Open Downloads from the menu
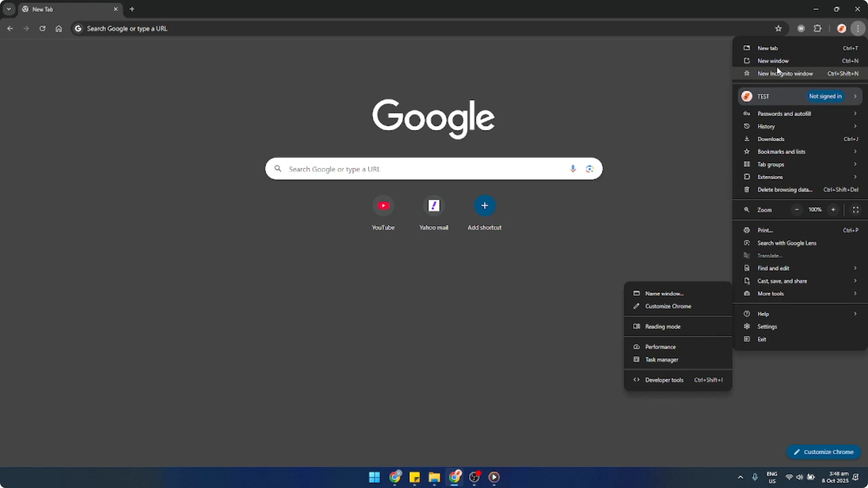Image resolution: width=868 pixels, height=488 pixels. [800, 139]
